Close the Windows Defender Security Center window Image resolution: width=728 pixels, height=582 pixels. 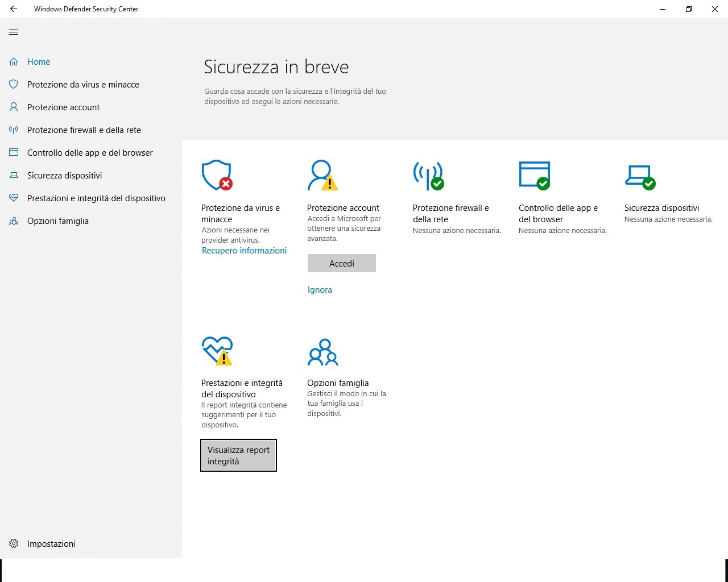click(x=715, y=9)
